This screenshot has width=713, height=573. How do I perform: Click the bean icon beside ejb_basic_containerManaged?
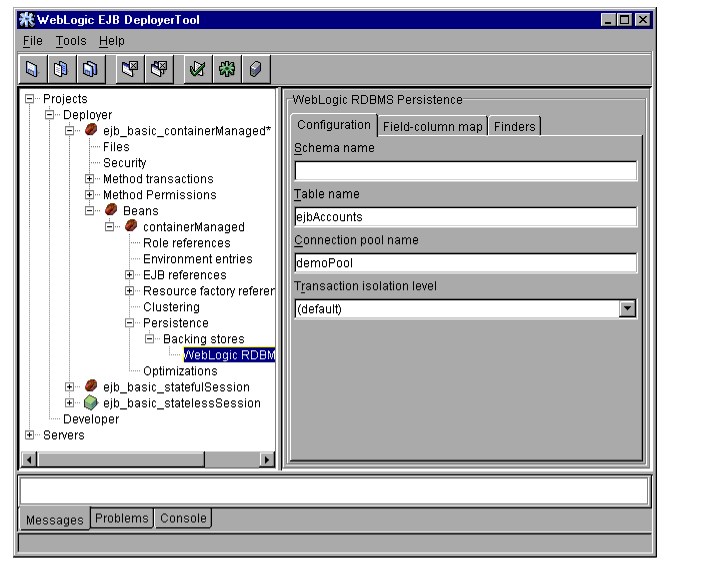coord(91,130)
